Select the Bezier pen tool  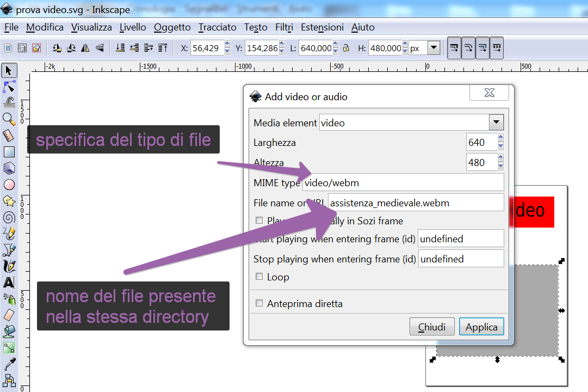coord(9,250)
